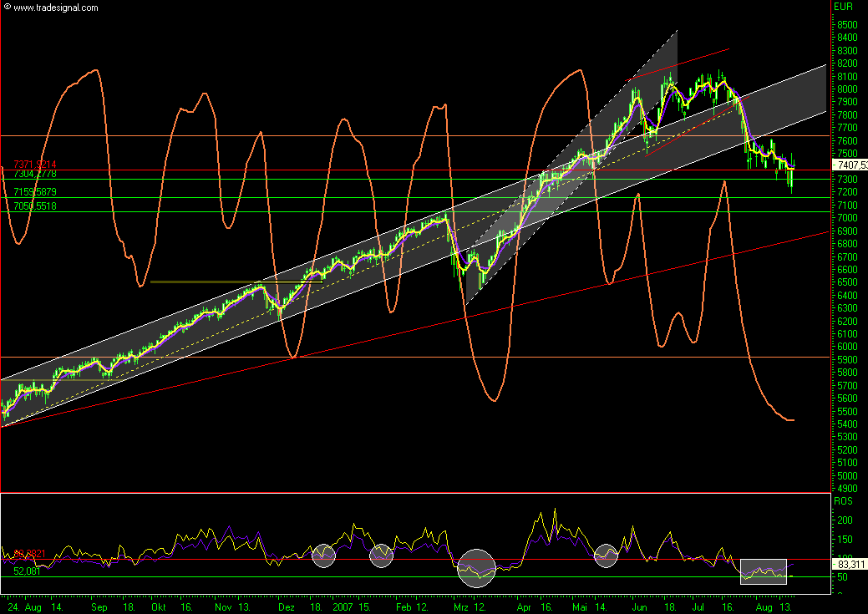Click the 7050,5518 support level label
868x614 pixels.
tap(34, 206)
